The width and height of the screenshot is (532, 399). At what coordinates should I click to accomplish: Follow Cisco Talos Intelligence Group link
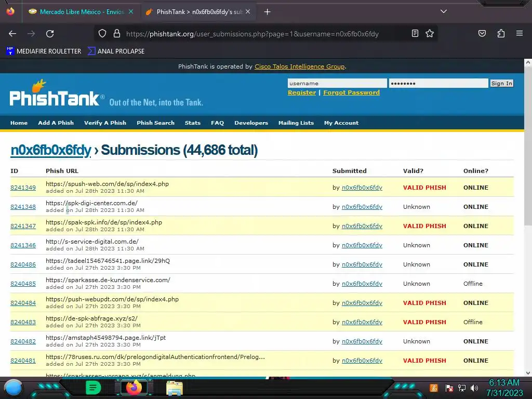click(300, 66)
